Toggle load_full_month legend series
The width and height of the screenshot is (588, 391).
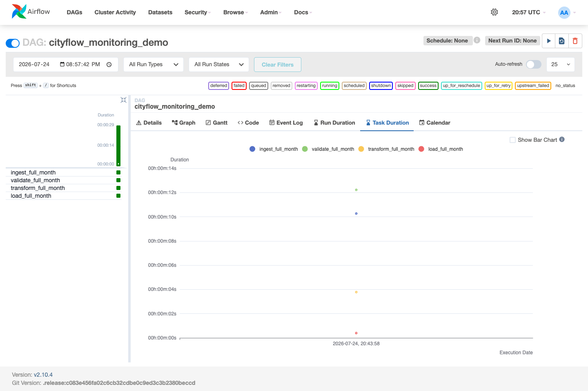click(x=441, y=149)
